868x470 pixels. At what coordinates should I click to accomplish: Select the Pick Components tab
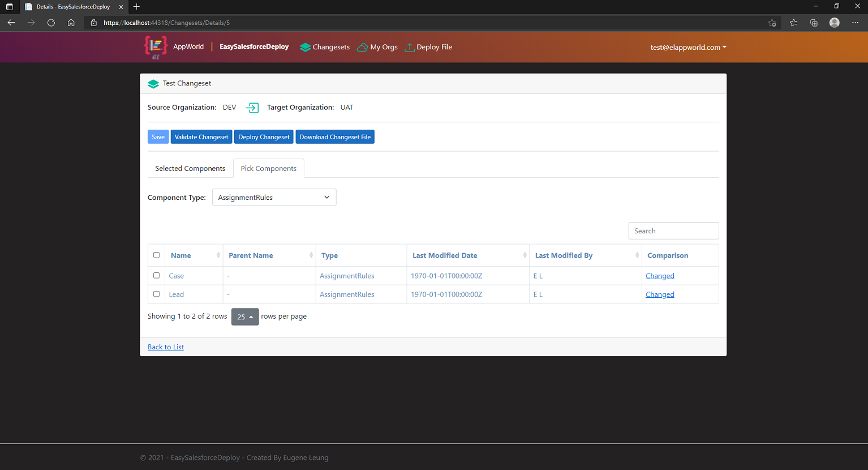[x=268, y=169]
